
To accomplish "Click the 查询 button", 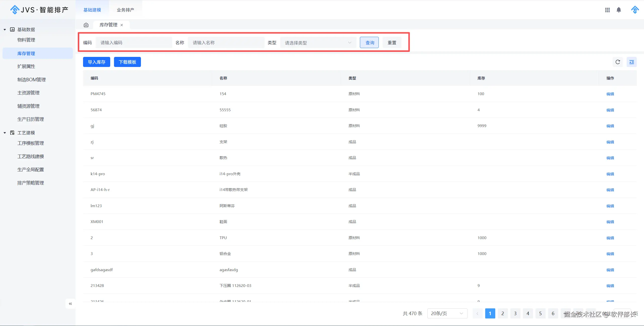I will tap(369, 43).
